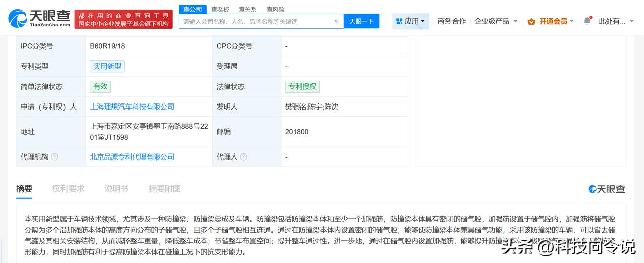Select the 查关系 search tab
The width and height of the screenshot is (644, 263).
(x=247, y=9)
